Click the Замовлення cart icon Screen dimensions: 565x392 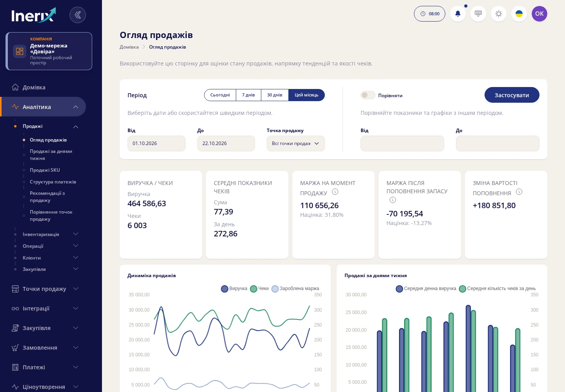click(x=15, y=348)
